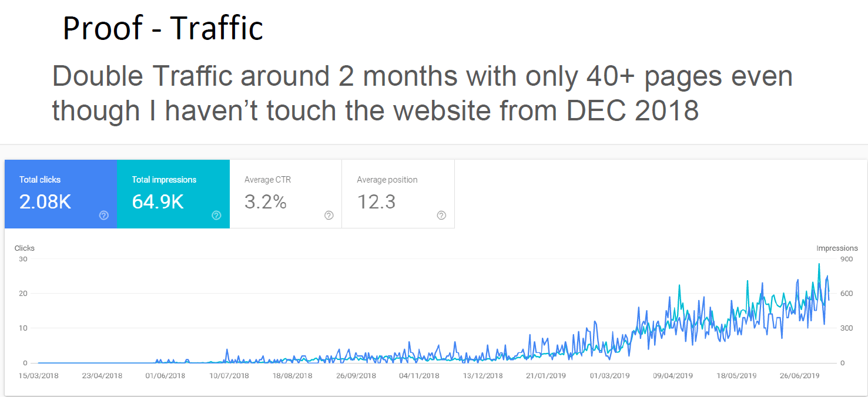Viewport: 868px width, 397px height.
Task: Click the 01/03/2019 axis date
Action: click(x=609, y=376)
